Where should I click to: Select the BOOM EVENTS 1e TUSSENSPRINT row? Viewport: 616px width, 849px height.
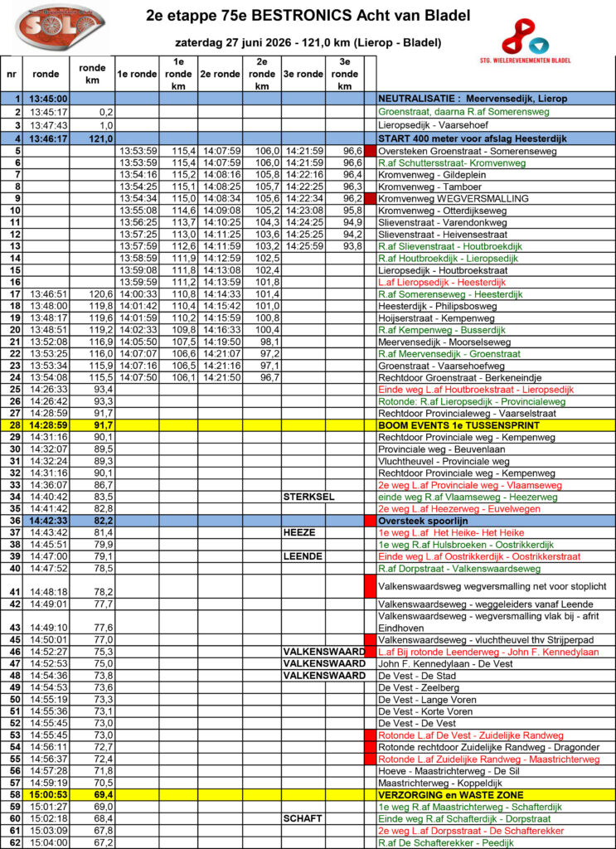[308, 425]
